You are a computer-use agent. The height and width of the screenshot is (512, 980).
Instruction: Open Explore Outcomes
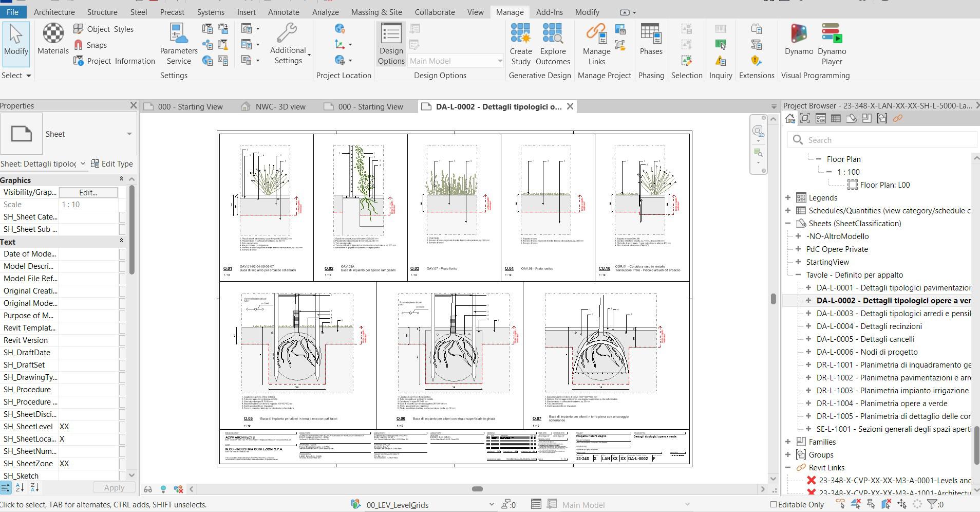click(553, 44)
